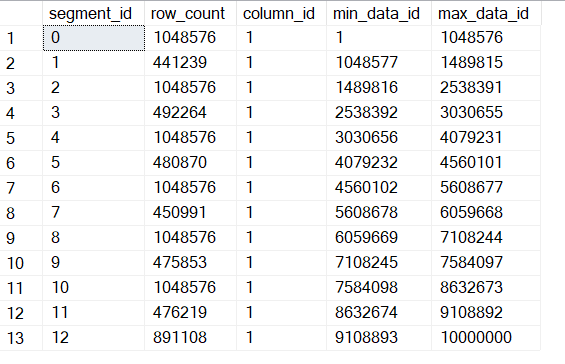565x364 pixels.
Task: Select row number 1 header
Action: click(21, 38)
